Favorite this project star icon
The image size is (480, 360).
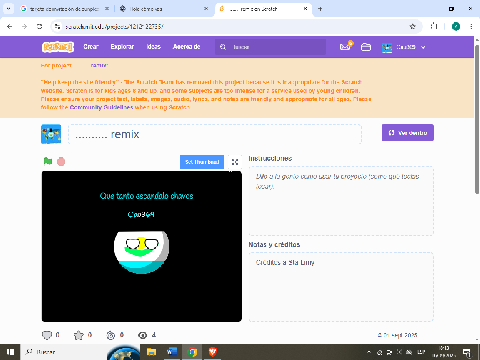coord(79,335)
